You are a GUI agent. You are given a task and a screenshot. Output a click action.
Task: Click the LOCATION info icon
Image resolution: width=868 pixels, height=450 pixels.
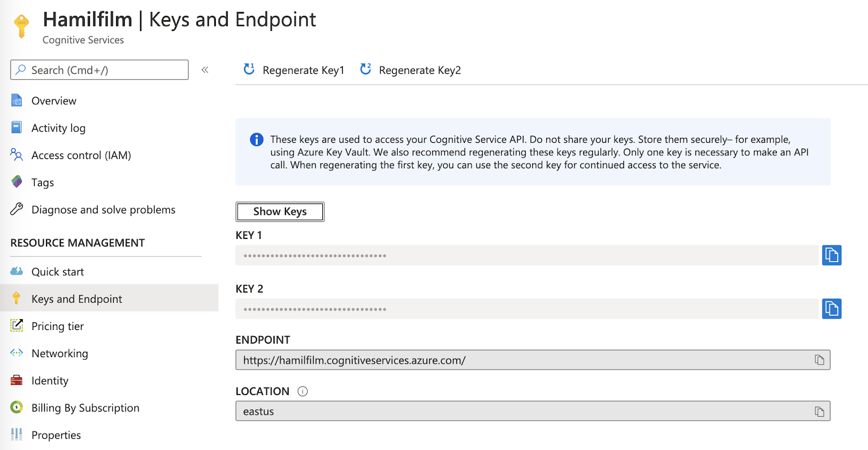coord(303,391)
